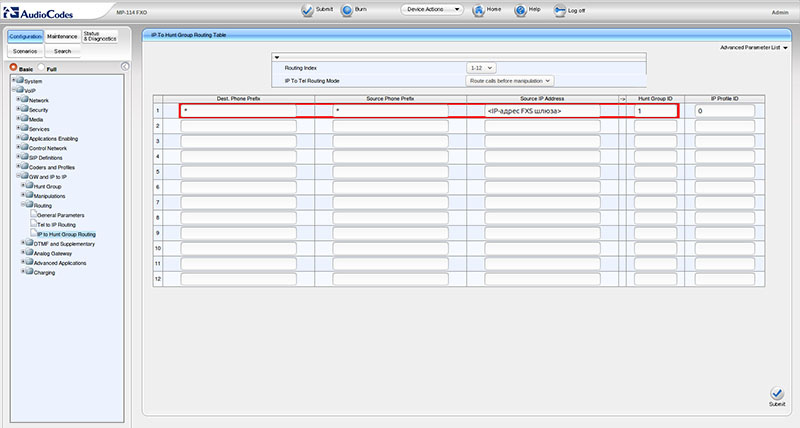
Task: Expand the Media tree node
Action: tap(18, 118)
